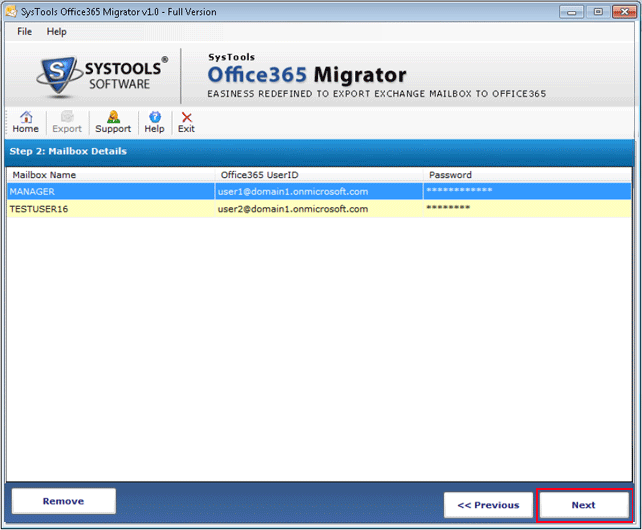642x530 pixels.
Task: Click the app icon in the title bar
Action: (x=11, y=11)
